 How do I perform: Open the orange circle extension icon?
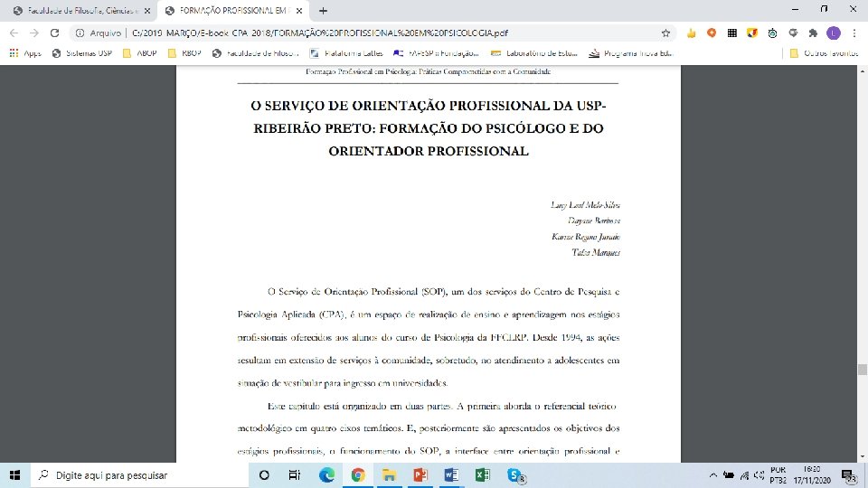(712, 33)
